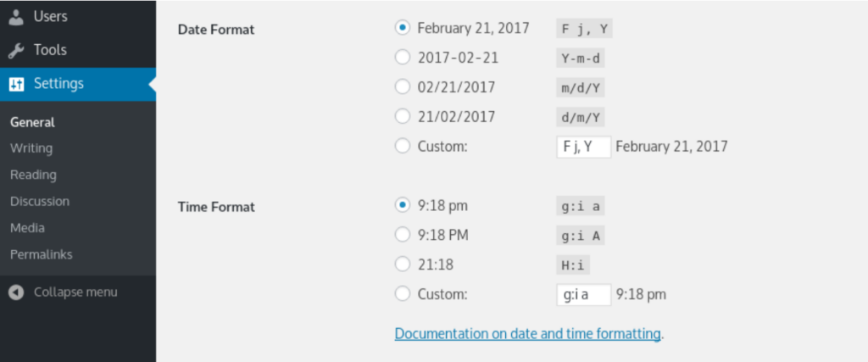Select the February 21, 2017 date format
This screenshot has height=362, width=868.
tap(403, 28)
